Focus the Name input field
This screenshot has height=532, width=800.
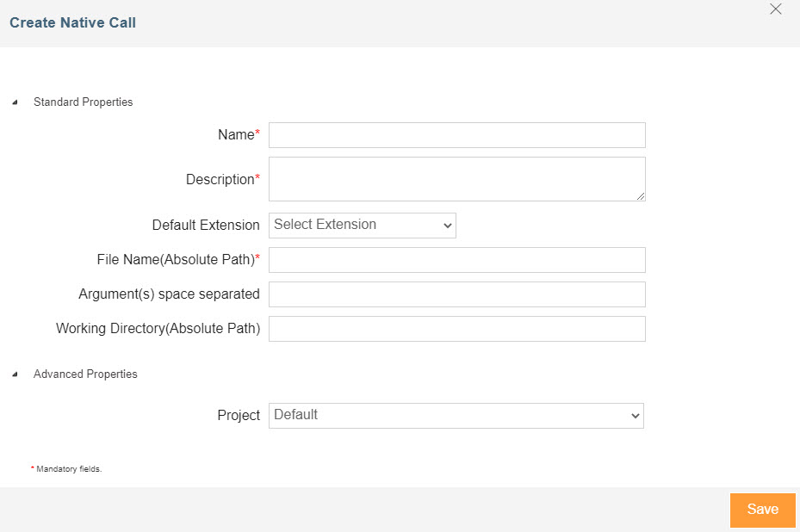coord(456,135)
